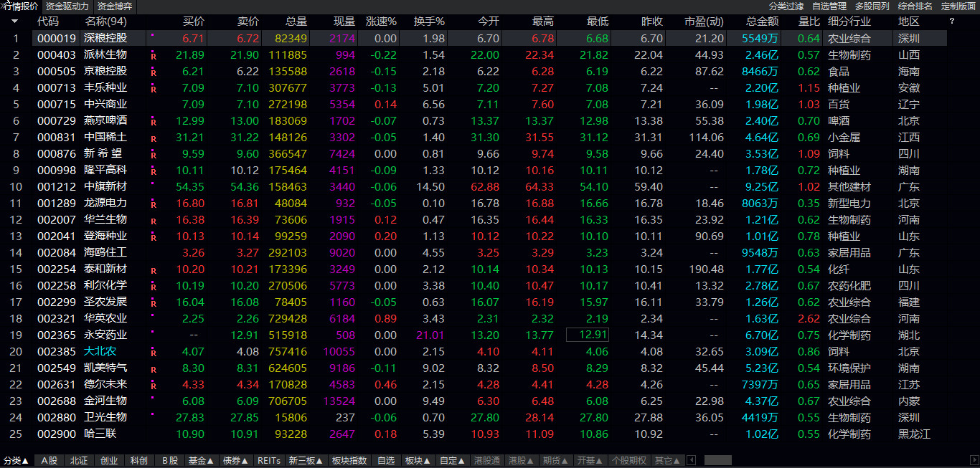
Task: Click the 细分行业 column header
Action: point(849,22)
